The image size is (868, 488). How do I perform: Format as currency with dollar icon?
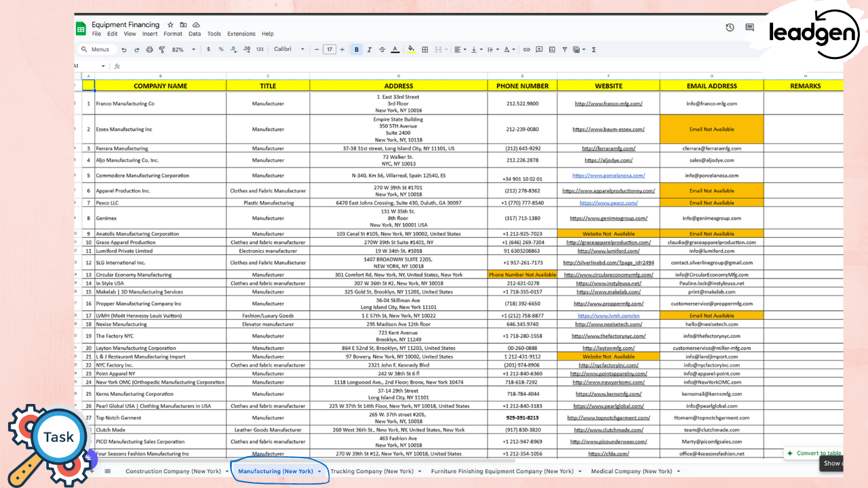(208, 49)
